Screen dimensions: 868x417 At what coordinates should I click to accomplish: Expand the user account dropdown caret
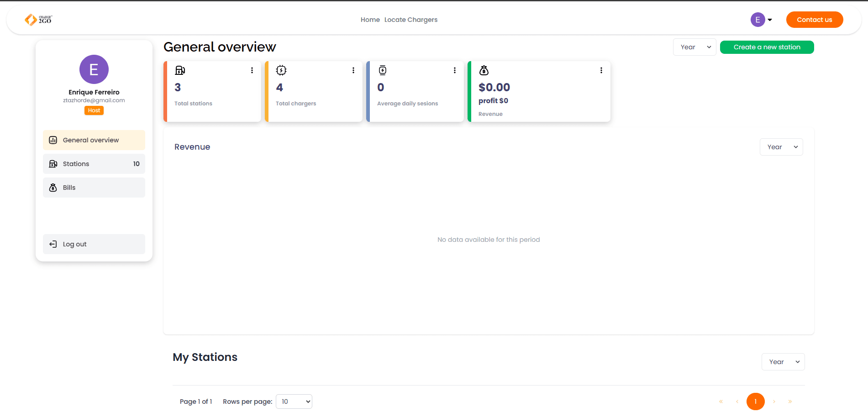click(770, 20)
